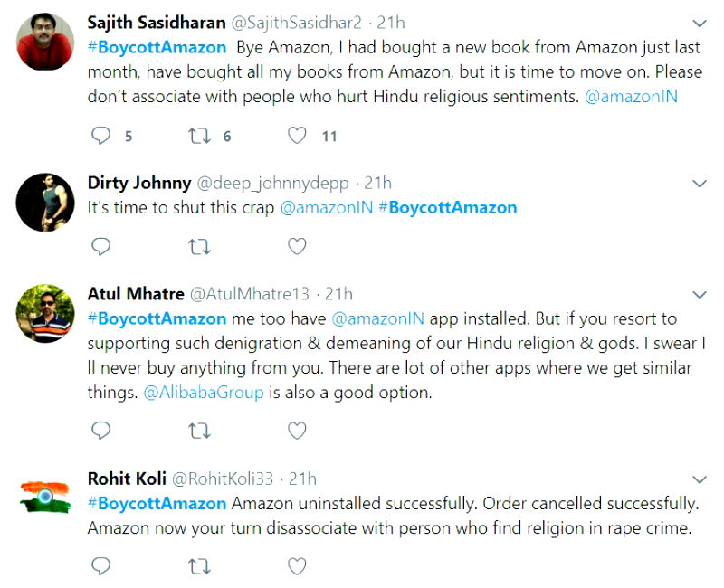The height and width of the screenshot is (588, 724).
Task: Reply to Rohit Koli's tweet
Action: pos(101,566)
